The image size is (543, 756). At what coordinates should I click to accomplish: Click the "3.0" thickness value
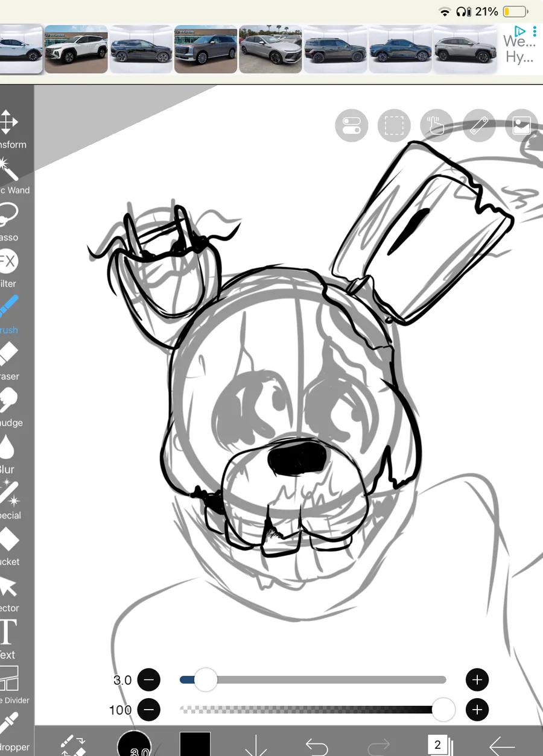point(122,680)
